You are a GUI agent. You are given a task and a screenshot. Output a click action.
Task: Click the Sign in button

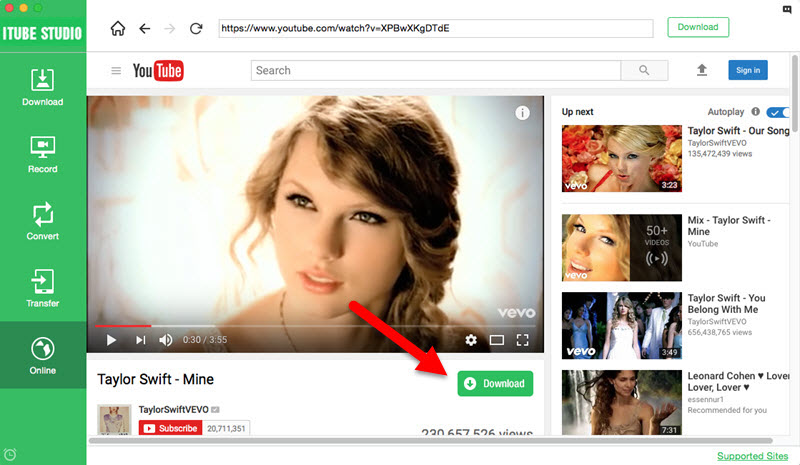(748, 70)
